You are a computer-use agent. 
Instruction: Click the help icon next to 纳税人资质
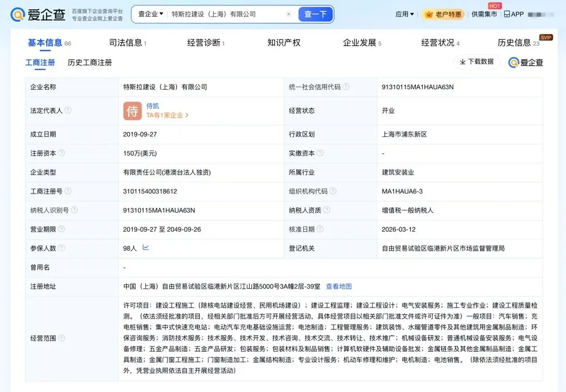(x=327, y=210)
